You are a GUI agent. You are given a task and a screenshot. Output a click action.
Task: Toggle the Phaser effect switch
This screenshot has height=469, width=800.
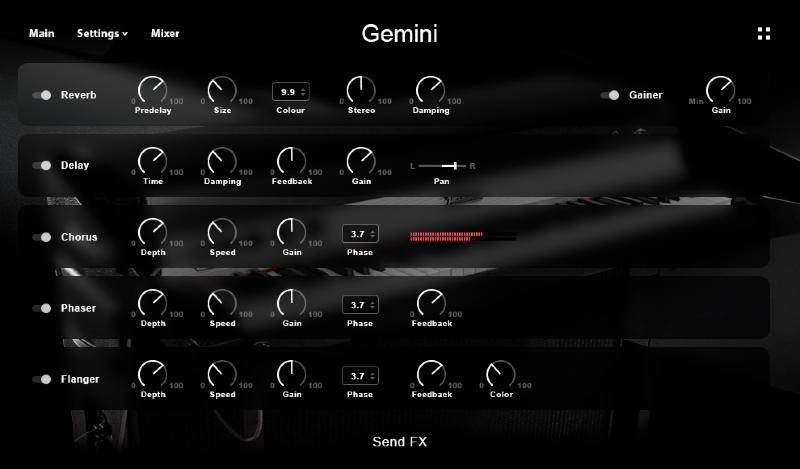click(42, 308)
